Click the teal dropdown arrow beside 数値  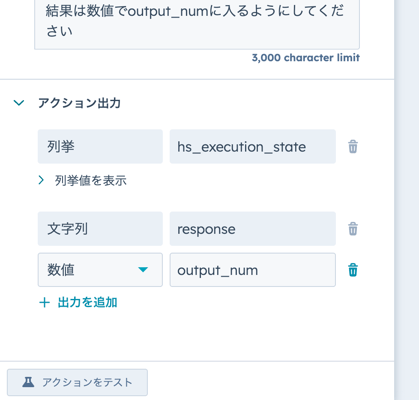(x=143, y=270)
